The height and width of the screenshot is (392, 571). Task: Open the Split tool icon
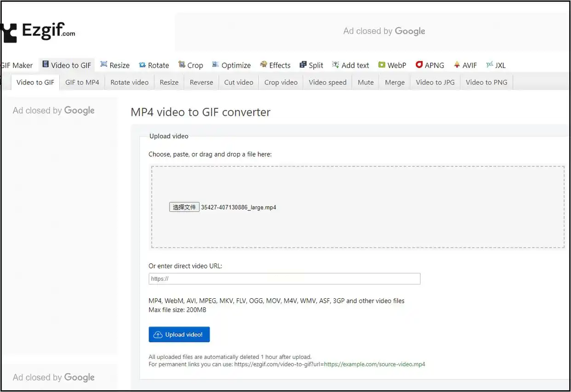[303, 65]
